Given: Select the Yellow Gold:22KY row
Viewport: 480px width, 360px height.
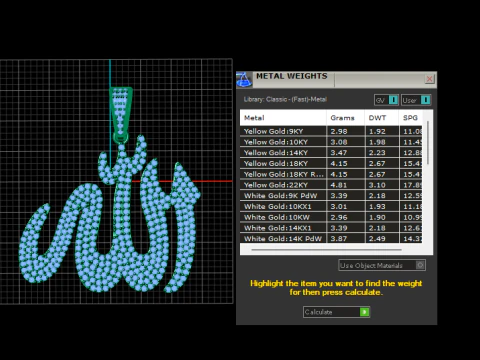Looking at the screenshot, I should point(331,185).
